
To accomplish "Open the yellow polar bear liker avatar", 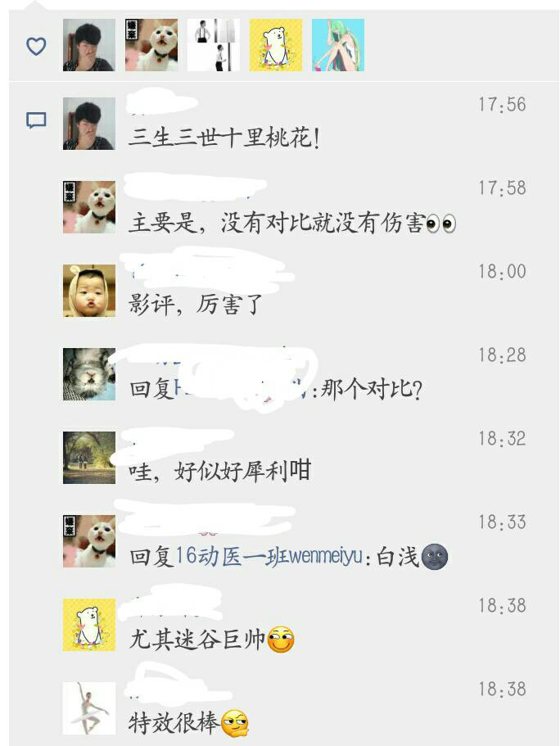I will pyautogui.click(x=276, y=45).
